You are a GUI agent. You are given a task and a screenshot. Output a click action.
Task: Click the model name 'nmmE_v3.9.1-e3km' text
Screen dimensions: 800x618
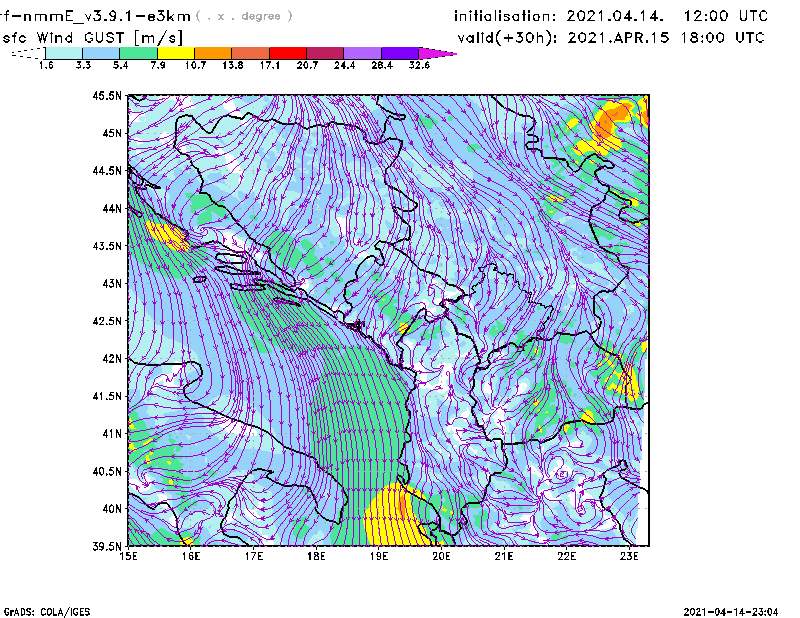tap(106, 16)
